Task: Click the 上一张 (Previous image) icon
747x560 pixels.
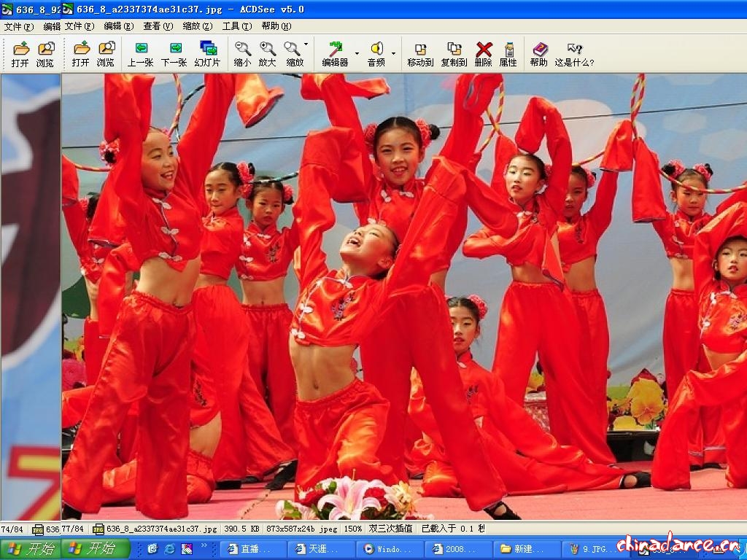Action: click(140, 53)
